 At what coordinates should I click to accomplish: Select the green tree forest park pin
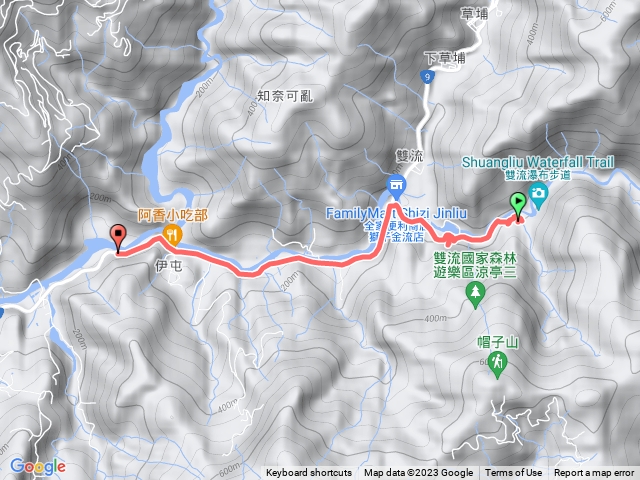pos(475,296)
